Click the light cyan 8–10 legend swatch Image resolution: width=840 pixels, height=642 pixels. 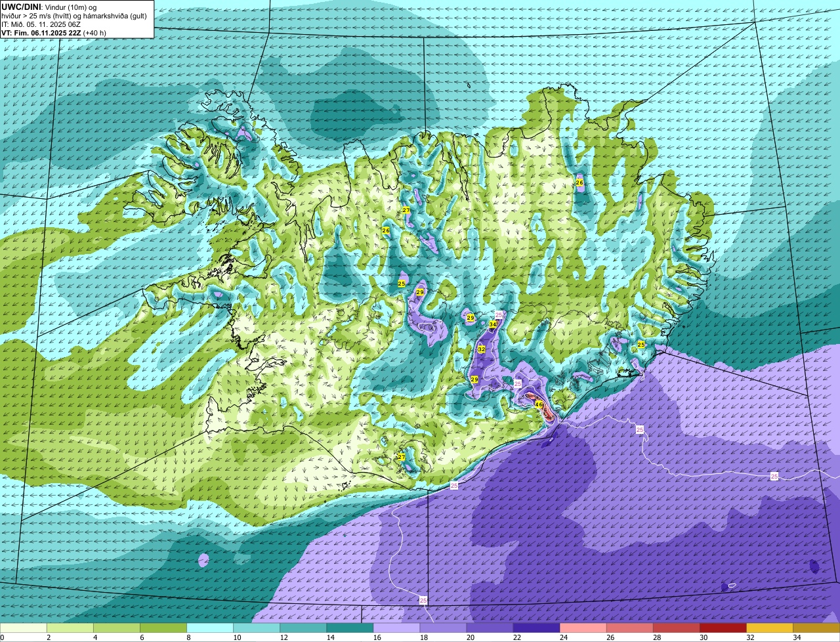tap(210, 628)
